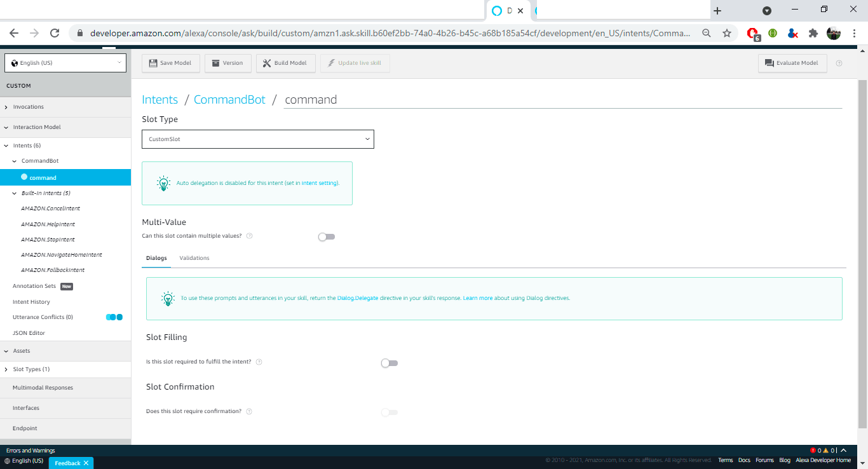
Task: Close the Feedback tab with the X
Action: [x=86, y=463]
